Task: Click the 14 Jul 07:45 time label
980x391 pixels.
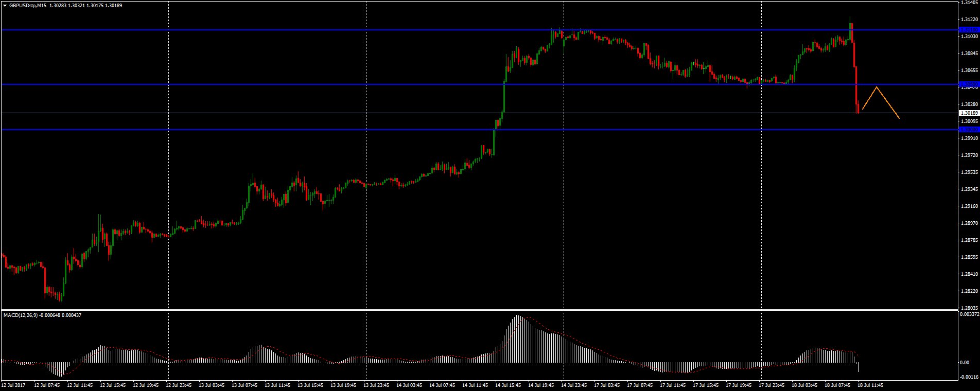Action: pos(442,385)
